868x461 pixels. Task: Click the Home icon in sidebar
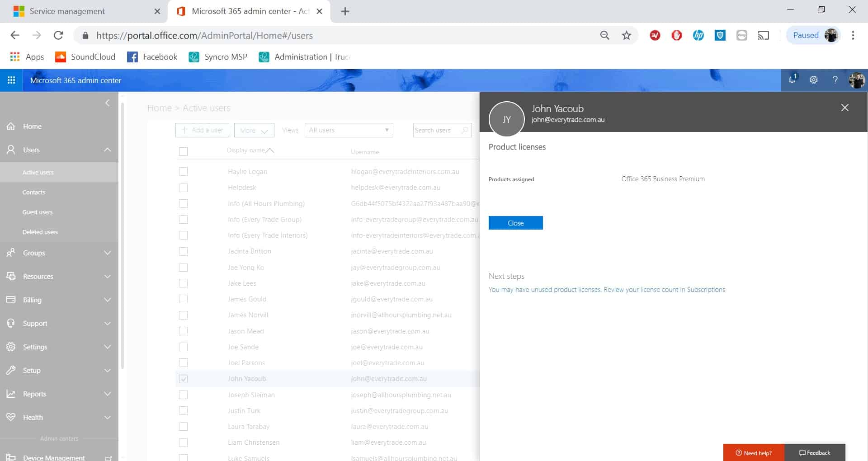click(x=11, y=127)
